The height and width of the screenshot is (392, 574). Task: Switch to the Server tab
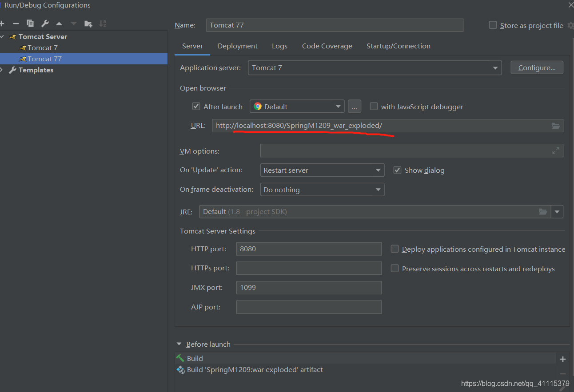coord(192,46)
